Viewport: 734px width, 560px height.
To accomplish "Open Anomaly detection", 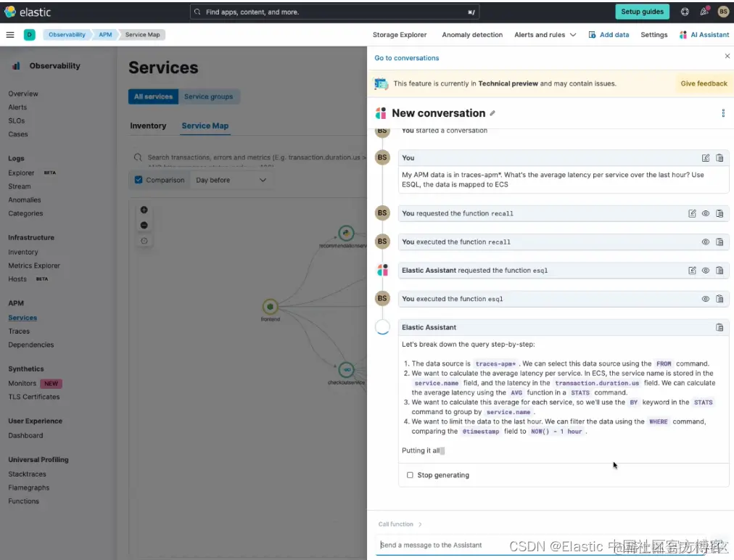I will tap(472, 35).
